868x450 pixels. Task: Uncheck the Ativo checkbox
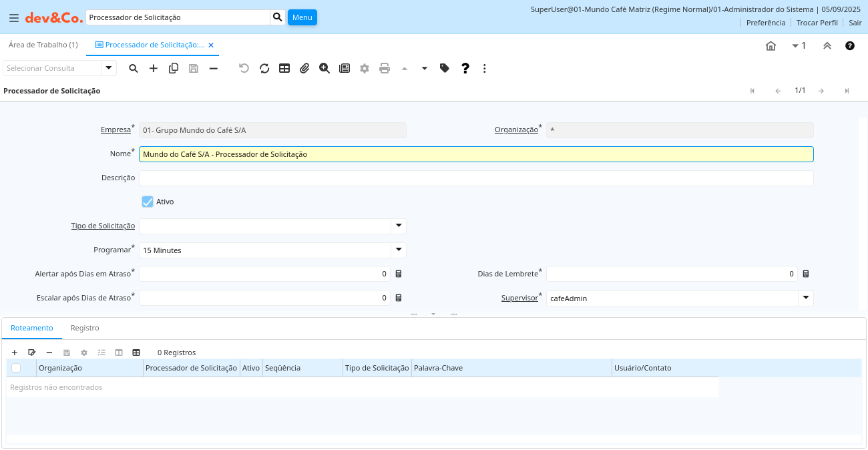tap(148, 202)
